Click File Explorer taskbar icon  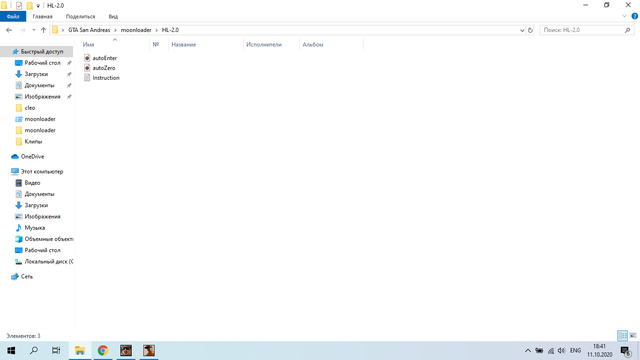point(80,351)
